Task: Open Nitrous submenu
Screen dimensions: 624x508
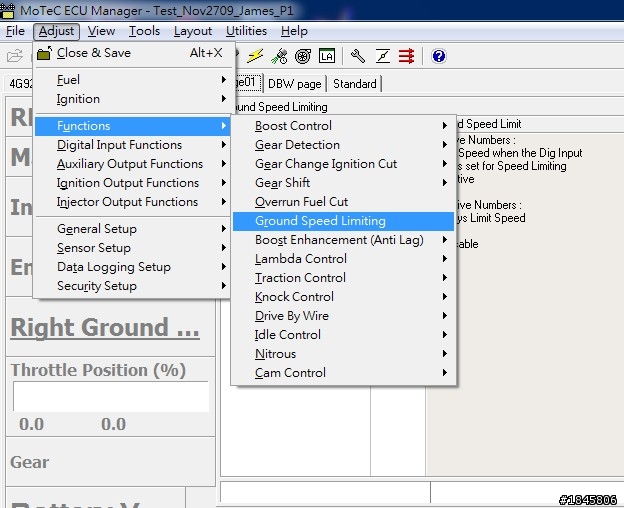Action: (343, 354)
